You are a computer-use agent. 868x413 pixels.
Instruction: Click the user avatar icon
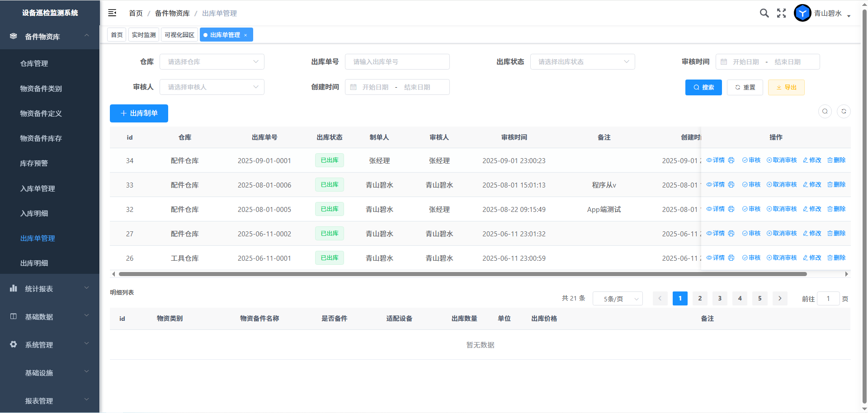tap(802, 13)
